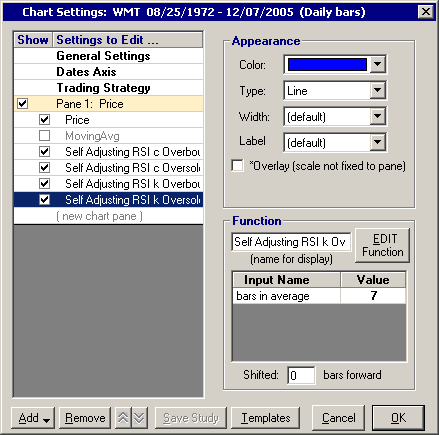Select the Dates Axis entry
This screenshot has width=439, height=435.
86,72
